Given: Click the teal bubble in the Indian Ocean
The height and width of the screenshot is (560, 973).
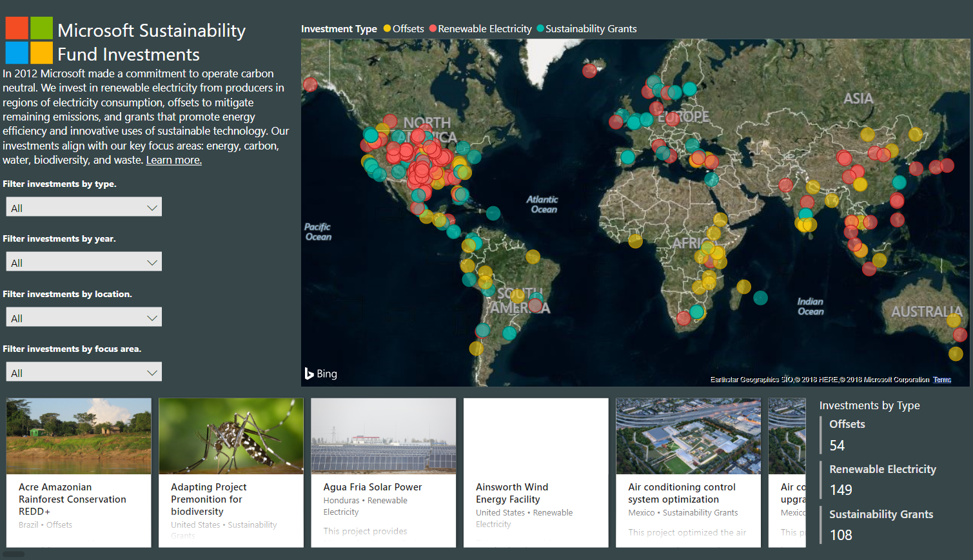Looking at the screenshot, I should point(760,298).
